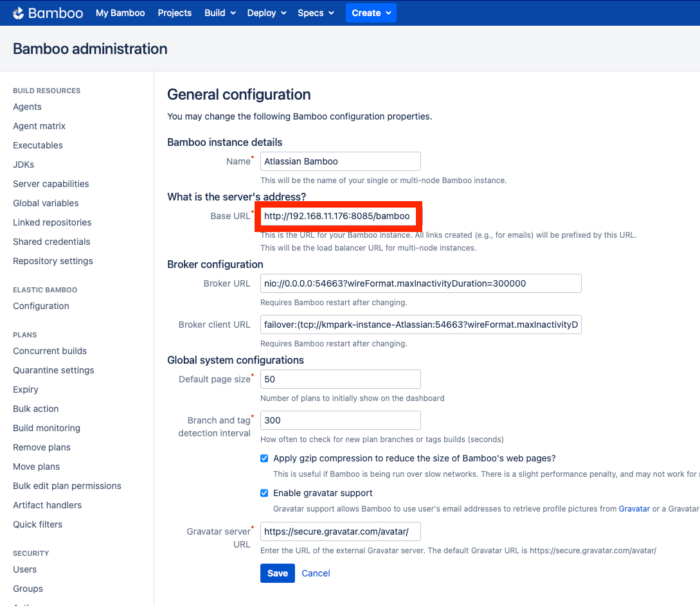
Task: Open Bulk edit plan permissions
Action: pyautogui.click(x=67, y=486)
